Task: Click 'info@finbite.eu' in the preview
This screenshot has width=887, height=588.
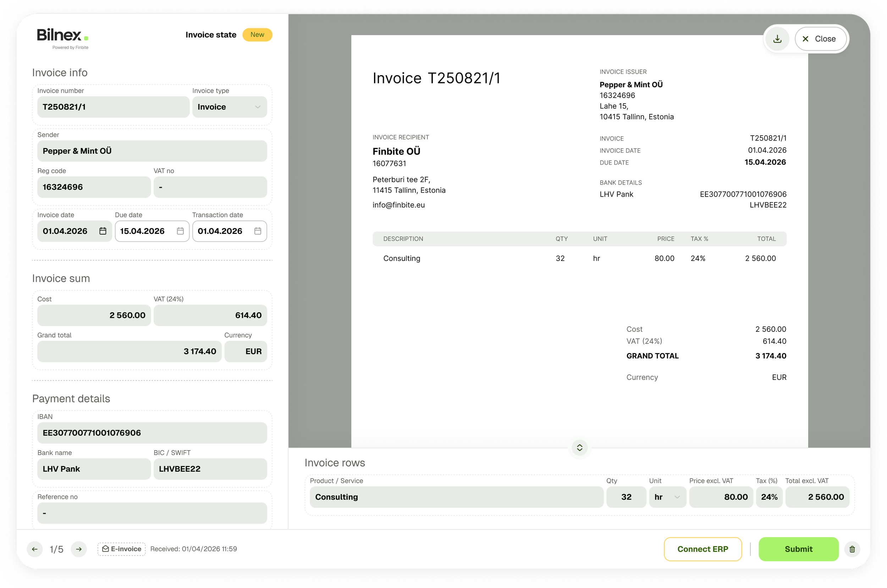Action: coord(398,205)
